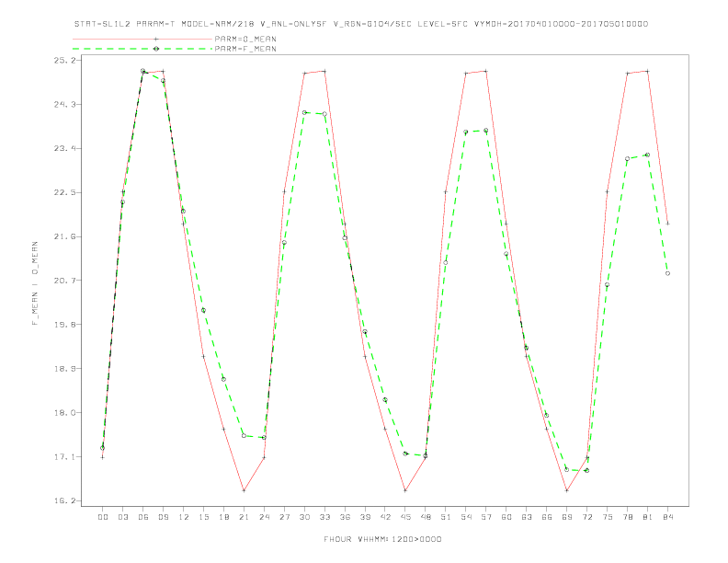
Task: Click the PARM=F_MEAN legend label
Action: tap(245, 49)
